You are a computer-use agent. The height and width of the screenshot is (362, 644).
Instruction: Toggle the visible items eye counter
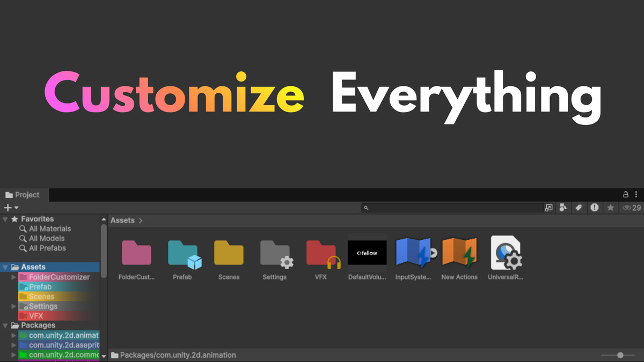[x=628, y=208]
